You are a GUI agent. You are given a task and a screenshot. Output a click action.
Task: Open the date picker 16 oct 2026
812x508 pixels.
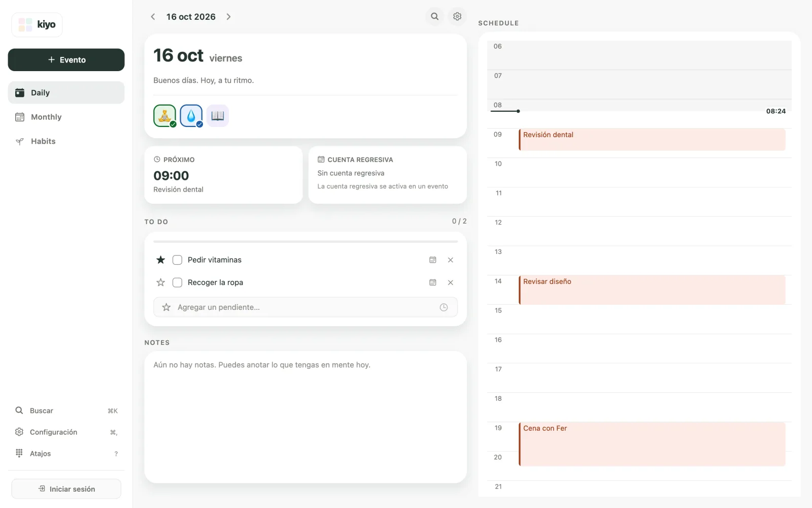(x=191, y=17)
